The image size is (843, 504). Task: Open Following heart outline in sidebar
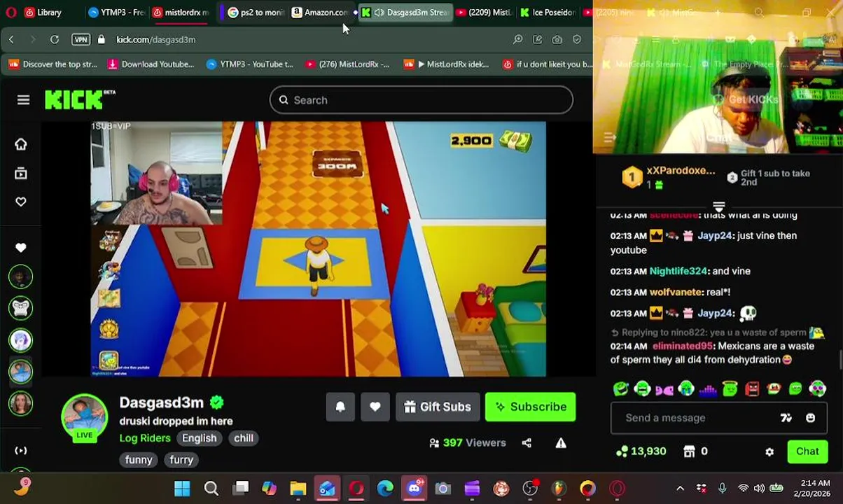pyautogui.click(x=21, y=202)
